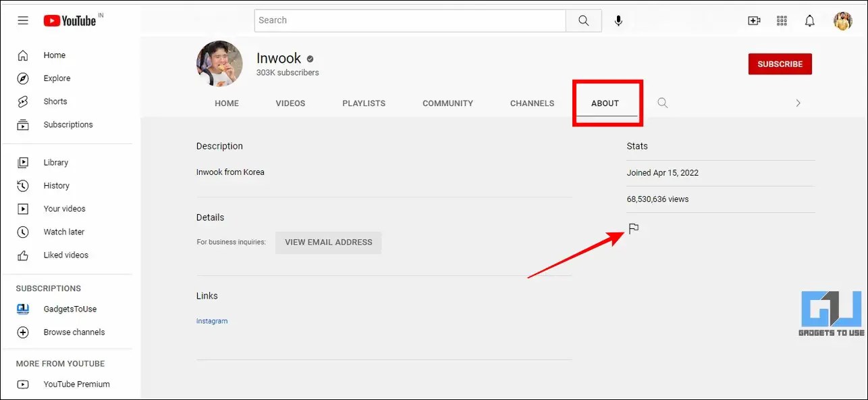Image resolution: width=868 pixels, height=400 pixels.
Task: Click the Create video icon
Action: pos(754,20)
